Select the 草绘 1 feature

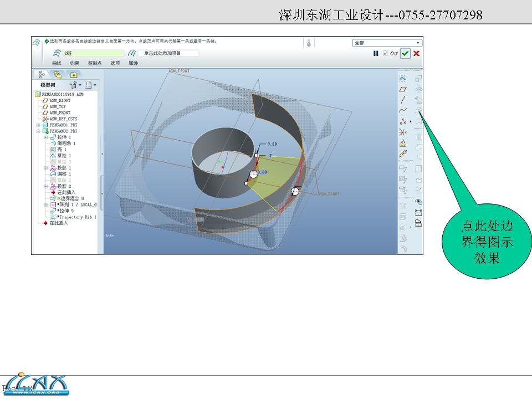click(61, 156)
